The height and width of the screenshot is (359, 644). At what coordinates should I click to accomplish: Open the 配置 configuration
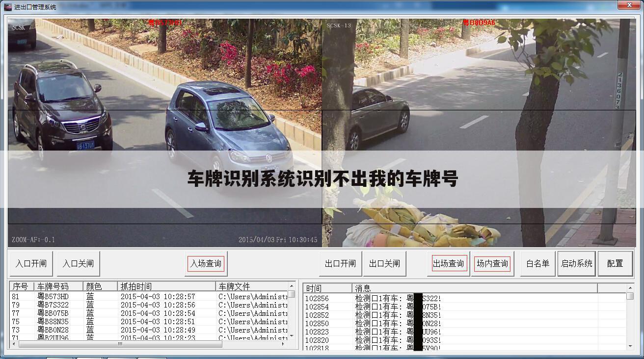[615, 264]
